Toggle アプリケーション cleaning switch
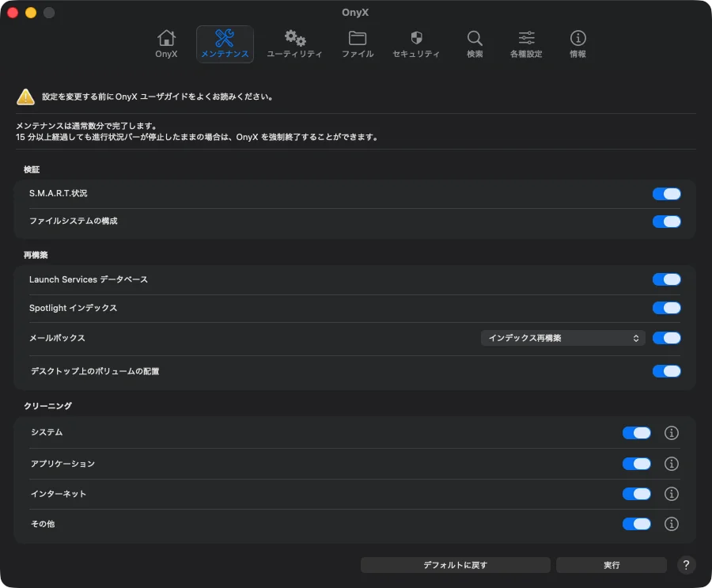Viewport: 712px width, 588px height. [x=636, y=464]
